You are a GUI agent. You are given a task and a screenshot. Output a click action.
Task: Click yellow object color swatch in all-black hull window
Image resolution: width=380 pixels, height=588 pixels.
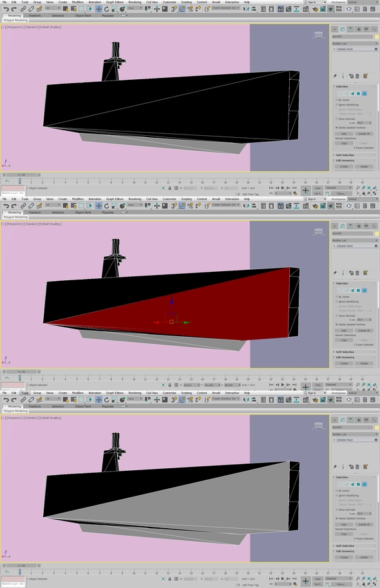376,37
